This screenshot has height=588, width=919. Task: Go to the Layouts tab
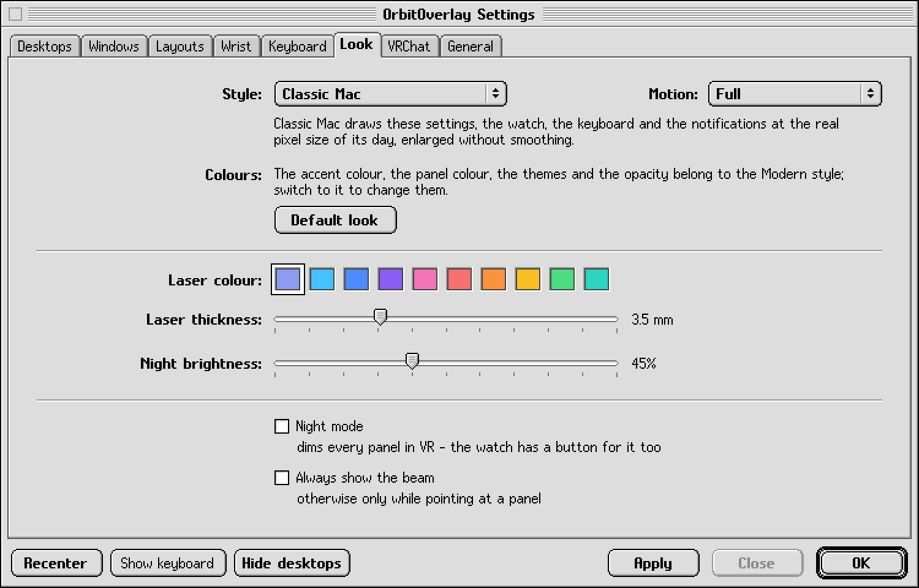180,46
